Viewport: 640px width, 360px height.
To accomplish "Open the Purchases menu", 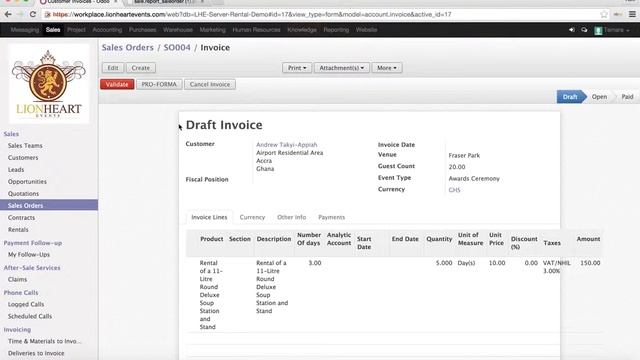I will pos(142,30).
